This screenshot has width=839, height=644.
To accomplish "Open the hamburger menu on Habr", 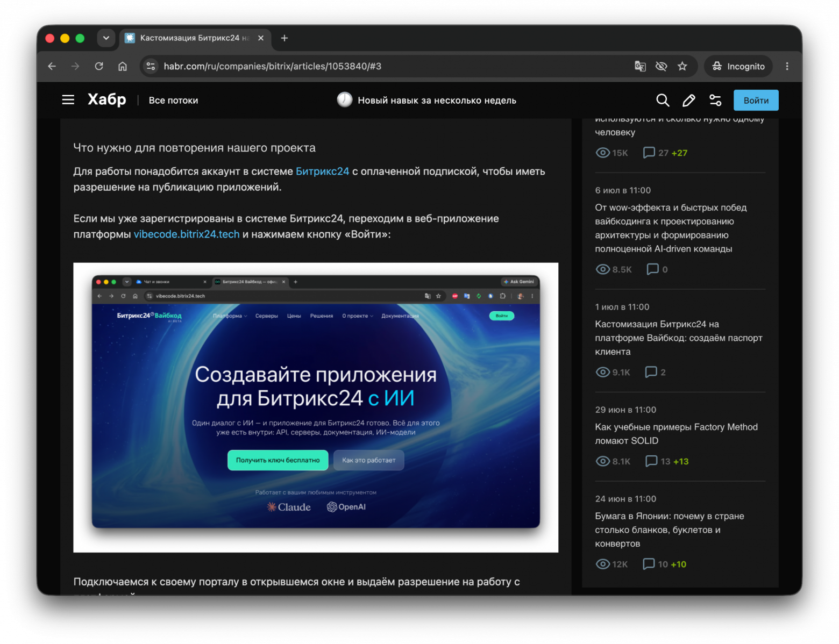I will 68,100.
